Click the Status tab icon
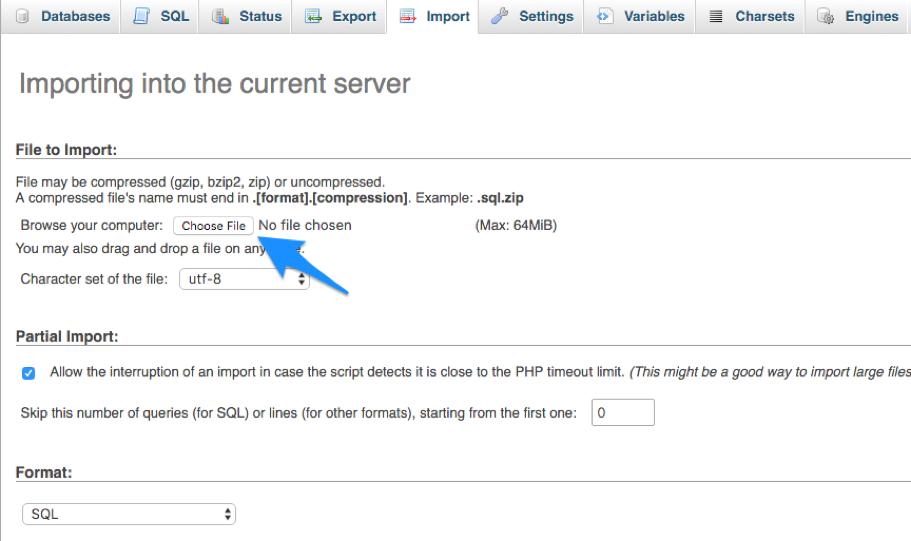911x541 pixels. 221,17
